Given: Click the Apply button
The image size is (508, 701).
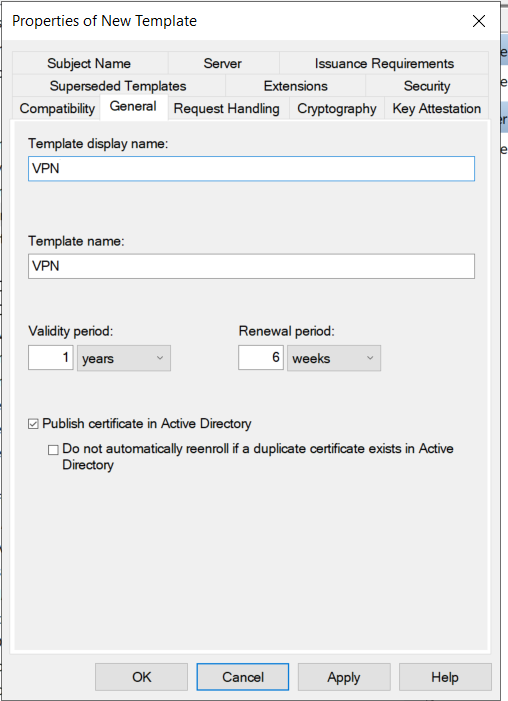Looking at the screenshot, I should click(344, 677).
